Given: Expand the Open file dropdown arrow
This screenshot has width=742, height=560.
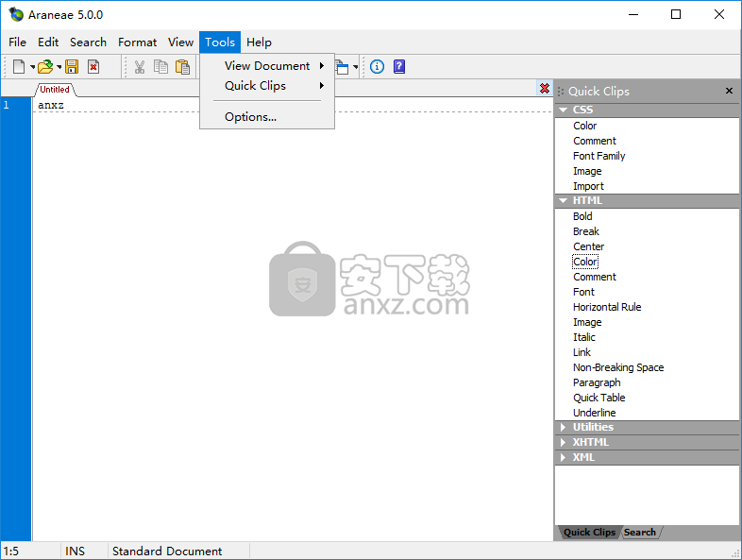Looking at the screenshot, I should point(59,67).
